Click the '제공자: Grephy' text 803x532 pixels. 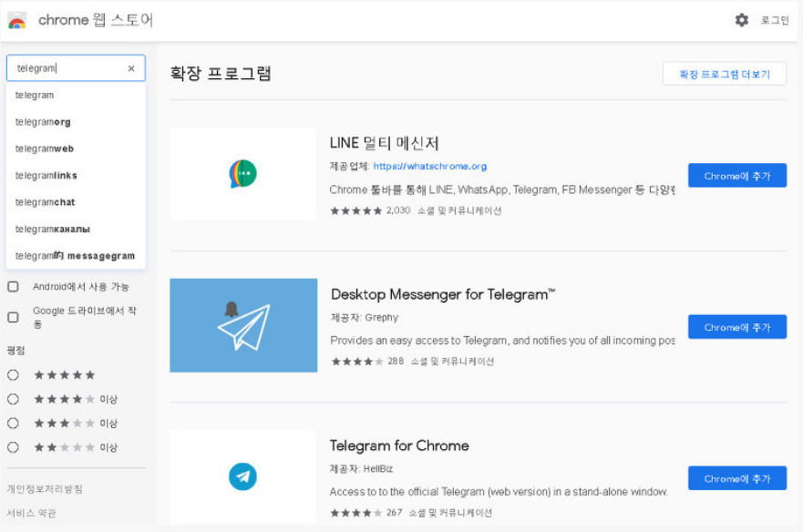(364, 317)
